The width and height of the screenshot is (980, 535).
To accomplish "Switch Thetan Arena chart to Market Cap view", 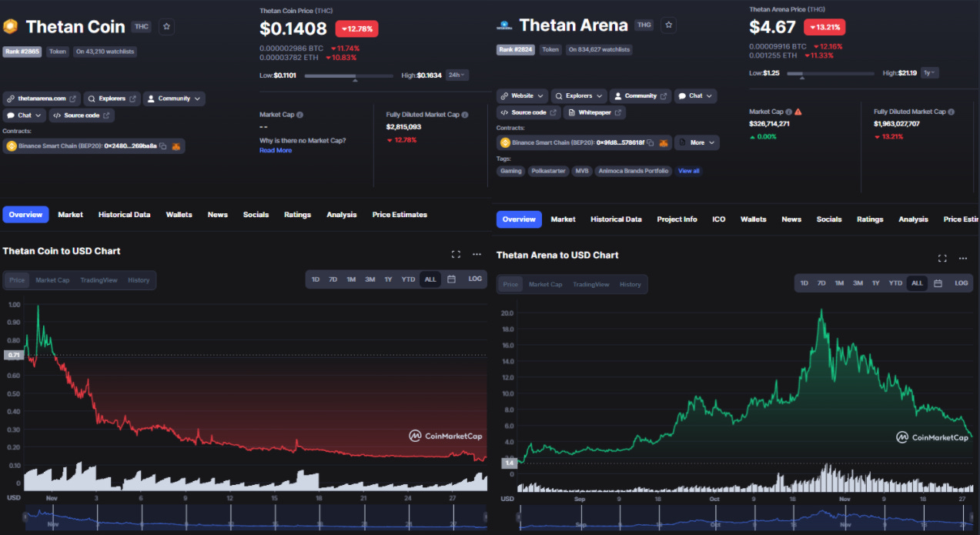I will [545, 285].
